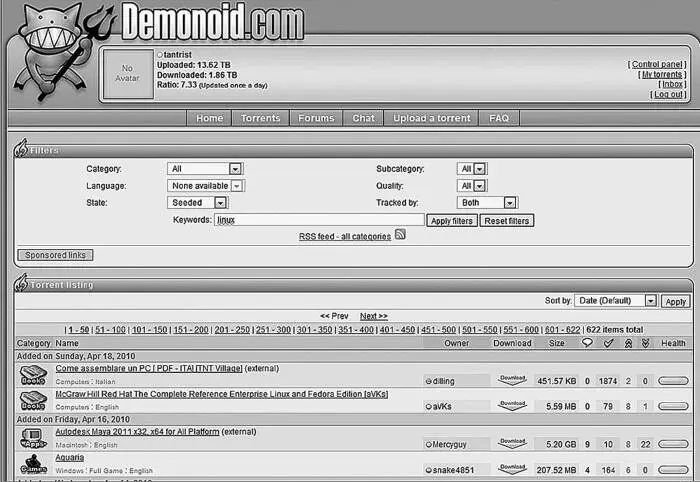Sort by completed checkmark column icon
Screen dimensions: 700x482
click(608, 343)
